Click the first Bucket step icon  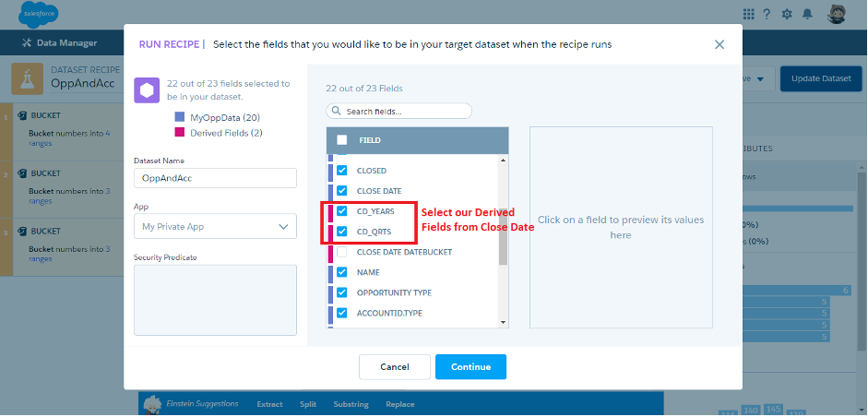point(22,115)
